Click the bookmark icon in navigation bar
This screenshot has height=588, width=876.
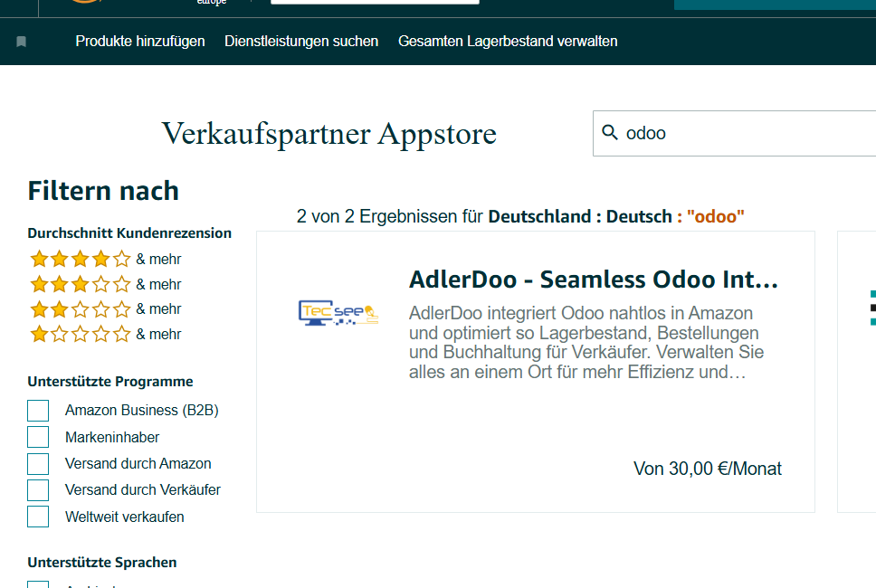point(22,42)
